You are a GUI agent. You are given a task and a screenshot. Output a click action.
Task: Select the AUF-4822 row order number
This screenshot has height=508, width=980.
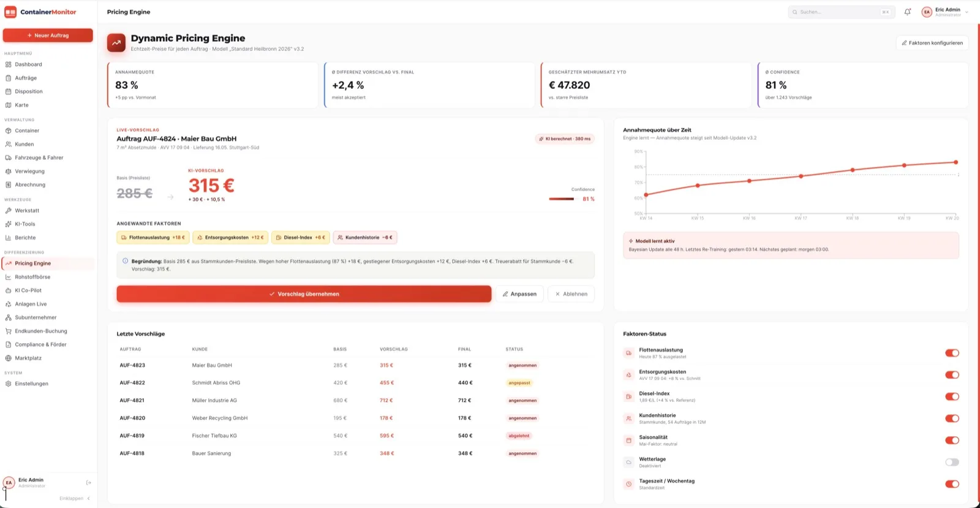point(132,383)
